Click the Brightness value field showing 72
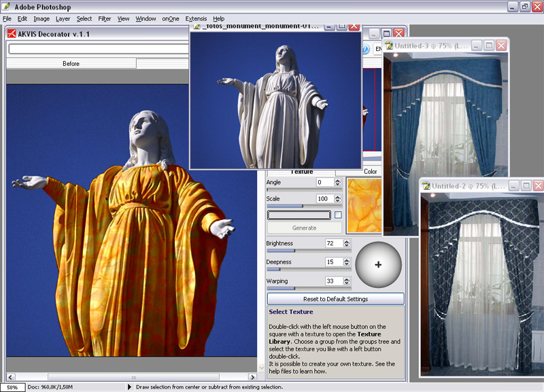 pyautogui.click(x=334, y=243)
